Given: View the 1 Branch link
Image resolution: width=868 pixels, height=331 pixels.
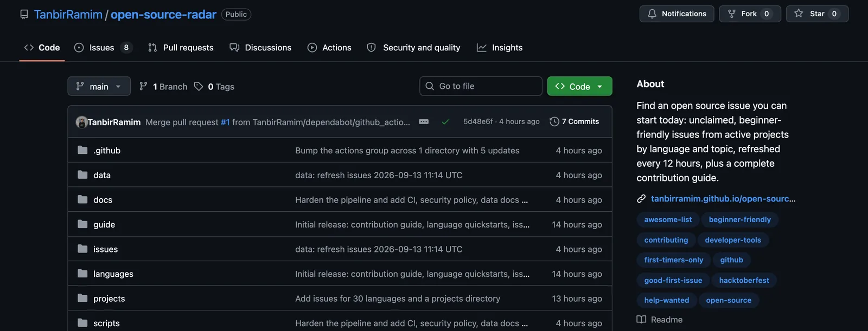Looking at the screenshot, I should [163, 87].
